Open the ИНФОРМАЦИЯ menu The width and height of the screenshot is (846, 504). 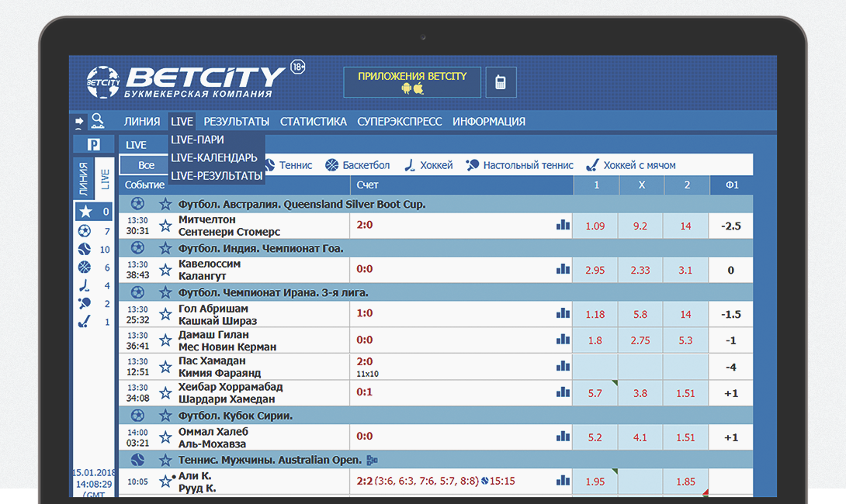coord(489,122)
